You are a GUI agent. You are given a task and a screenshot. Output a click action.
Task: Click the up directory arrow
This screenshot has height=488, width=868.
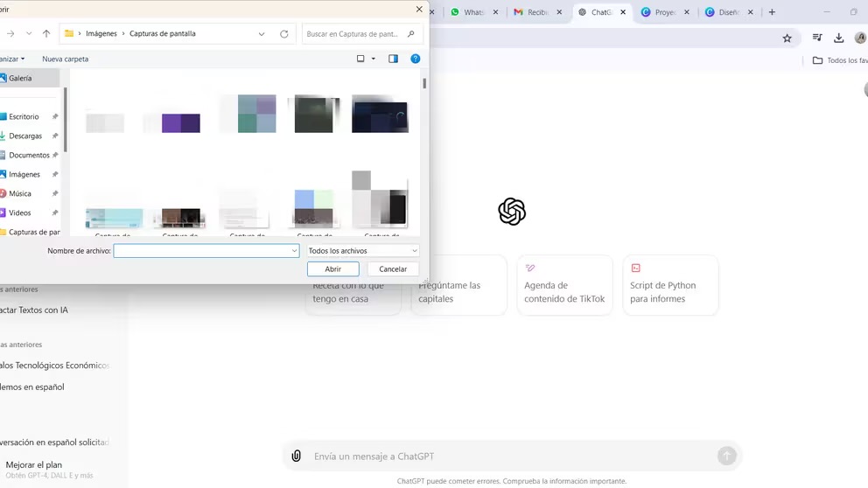(x=46, y=34)
